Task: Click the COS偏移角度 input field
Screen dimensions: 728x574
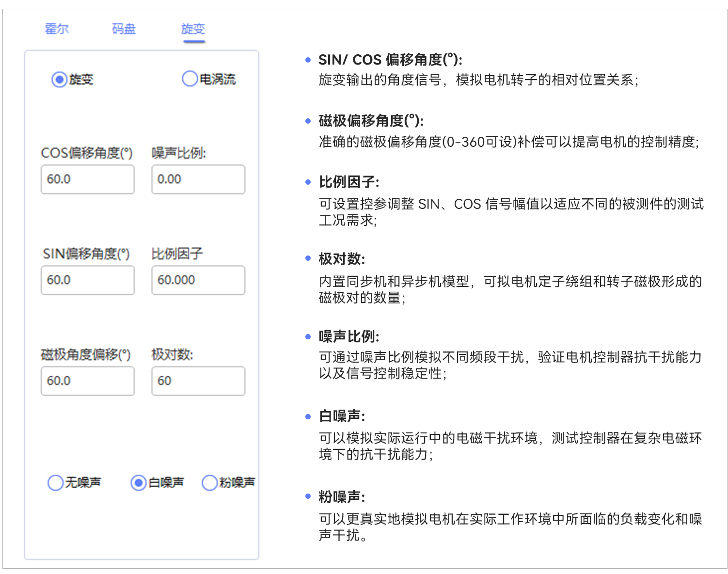Action: tap(88, 179)
